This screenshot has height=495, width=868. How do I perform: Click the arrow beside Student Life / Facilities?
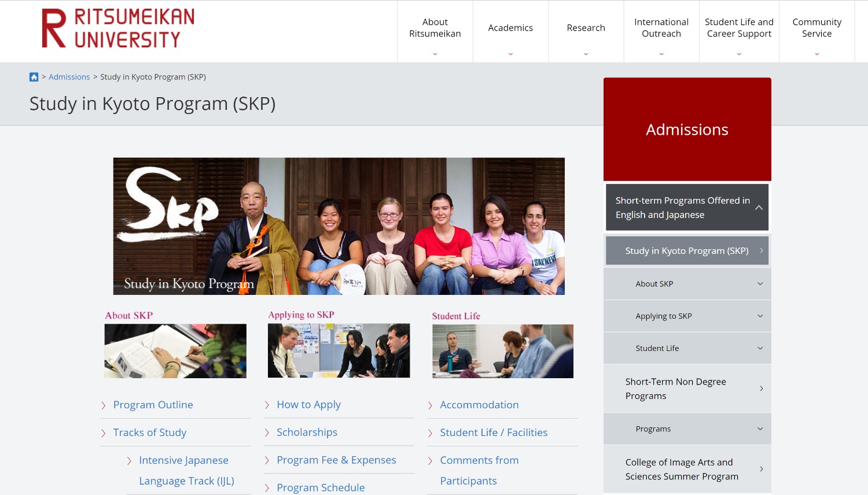tap(430, 433)
